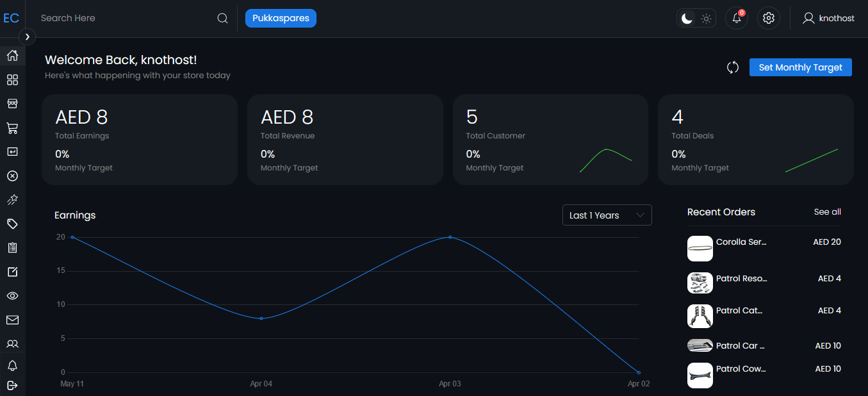Click See all recent orders link
The width and height of the screenshot is (868, 396).
827,212
